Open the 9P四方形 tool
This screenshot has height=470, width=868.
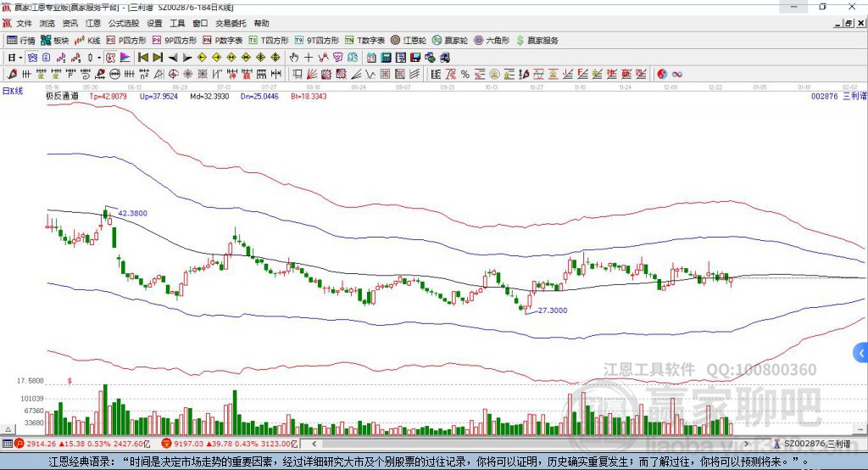175,41
